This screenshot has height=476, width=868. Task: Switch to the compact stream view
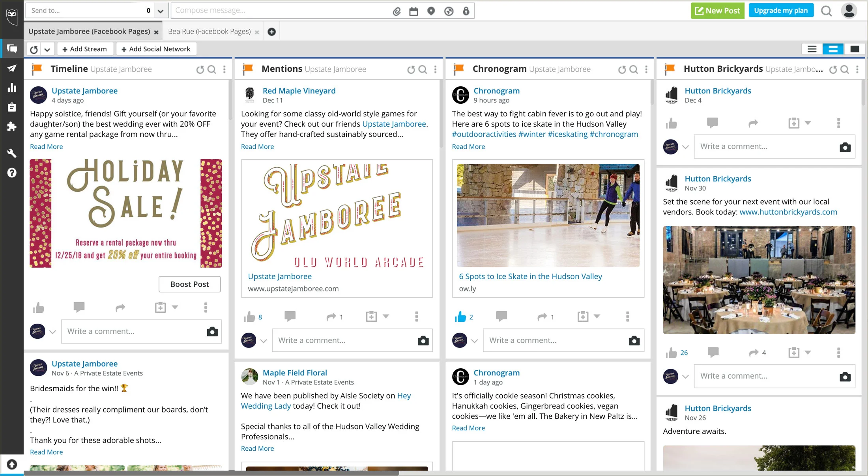[x=812, y=49]
